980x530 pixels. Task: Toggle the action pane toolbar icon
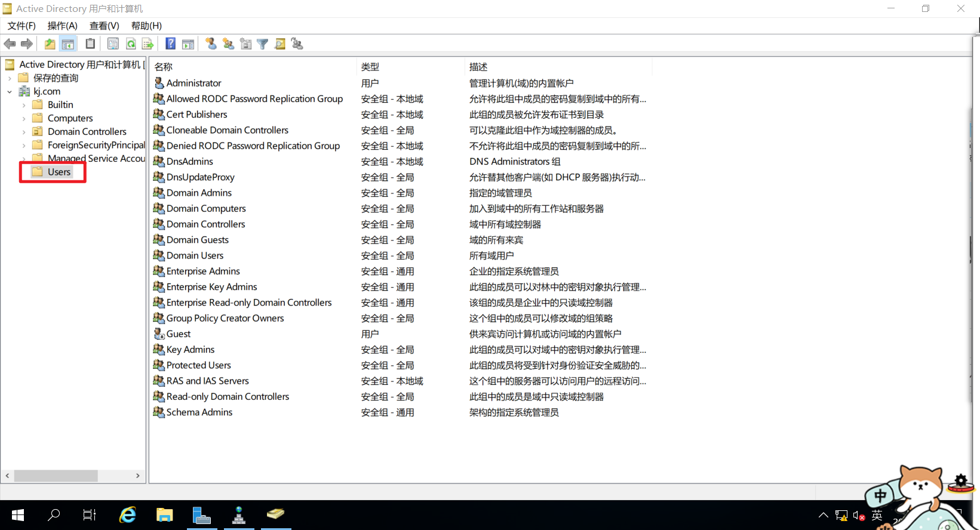click(x=188, y=44)
